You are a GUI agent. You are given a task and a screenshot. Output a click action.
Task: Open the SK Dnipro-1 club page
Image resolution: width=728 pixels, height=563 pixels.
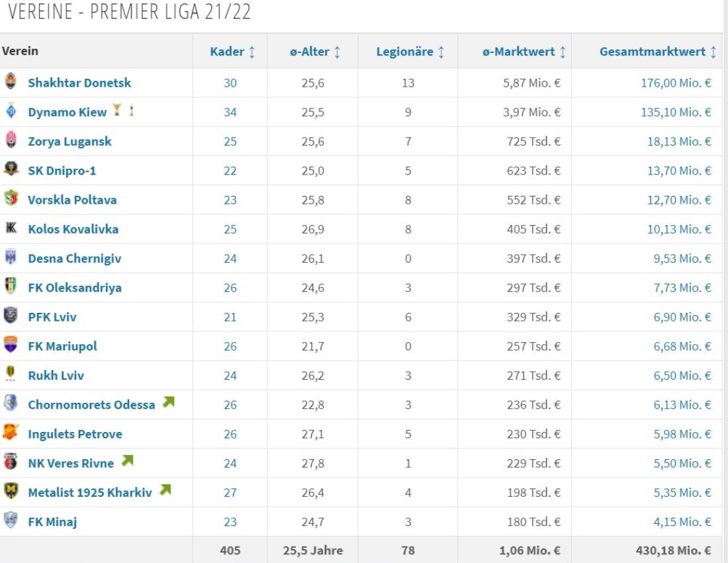click(x=62, y=171)
